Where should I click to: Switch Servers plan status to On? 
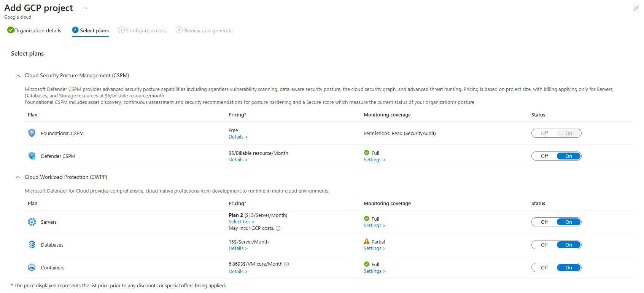[569, 222]
